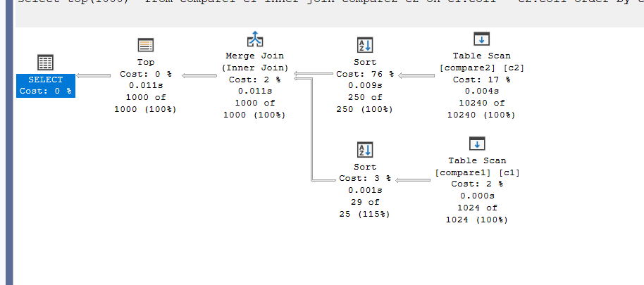Select the SELECT result grid icon

pyautogui.click(x=45, y=63)
